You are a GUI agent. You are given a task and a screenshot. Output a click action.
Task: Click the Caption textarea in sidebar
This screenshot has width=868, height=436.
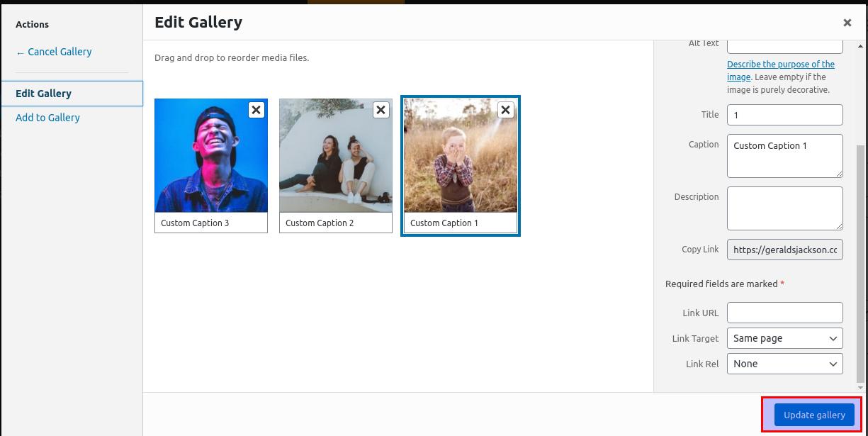click(x=785, y=156)
